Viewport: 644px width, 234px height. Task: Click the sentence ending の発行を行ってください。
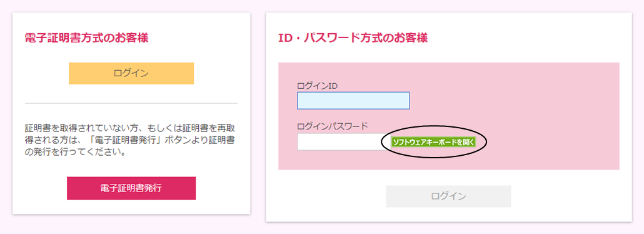tap(74, 153)
